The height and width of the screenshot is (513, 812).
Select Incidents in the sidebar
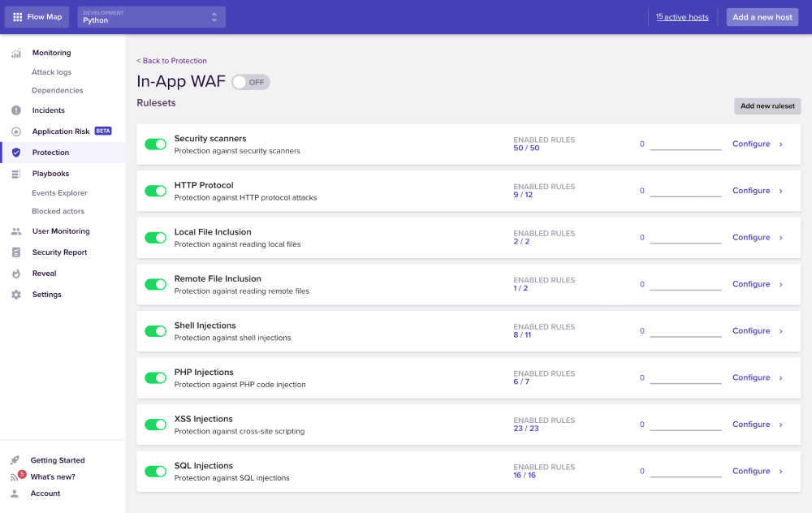click(x=48, y=110)
